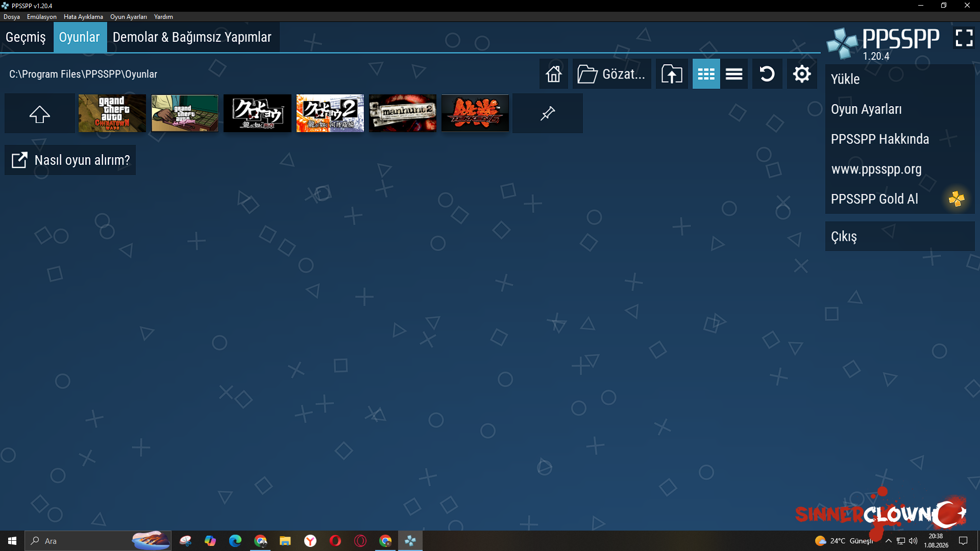This screenshot has height=551, width=980.
Task: Refresh the game list with the reload icon
Action: pyautogui.click(x=767, y=74)
